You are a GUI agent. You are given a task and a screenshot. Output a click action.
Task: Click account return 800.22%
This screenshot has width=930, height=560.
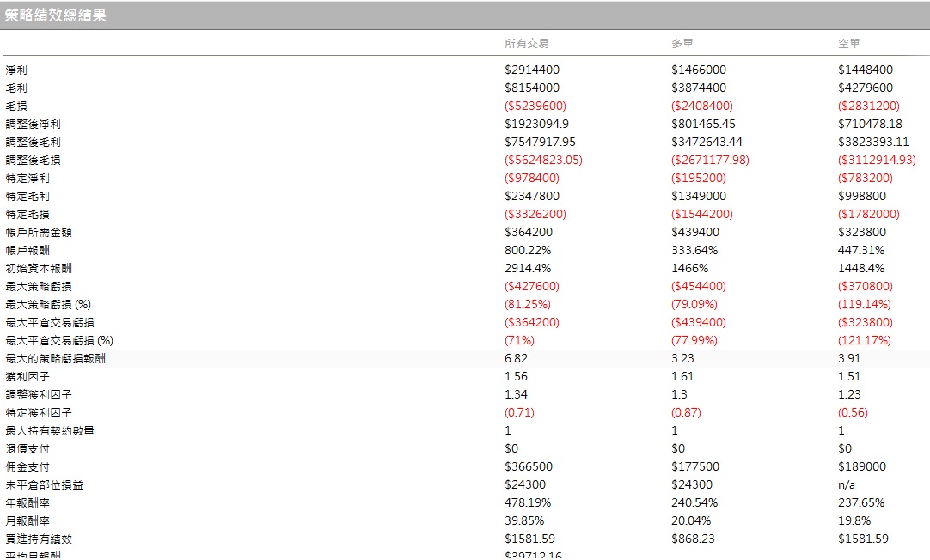click(528, 250)
